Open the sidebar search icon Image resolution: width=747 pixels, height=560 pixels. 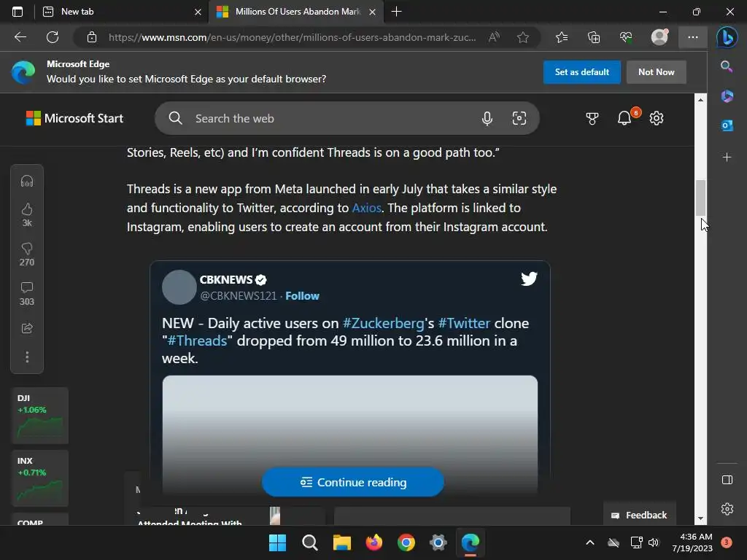(x=727, y=66)
